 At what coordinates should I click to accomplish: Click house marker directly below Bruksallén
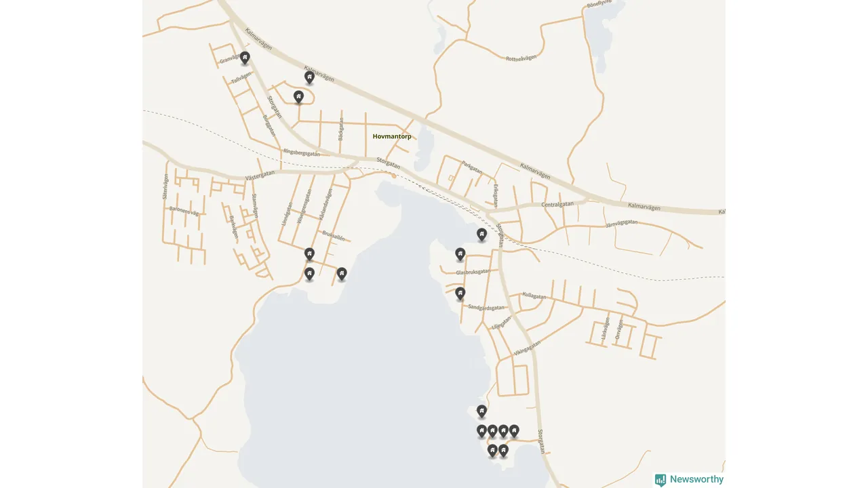coord(309,254)
